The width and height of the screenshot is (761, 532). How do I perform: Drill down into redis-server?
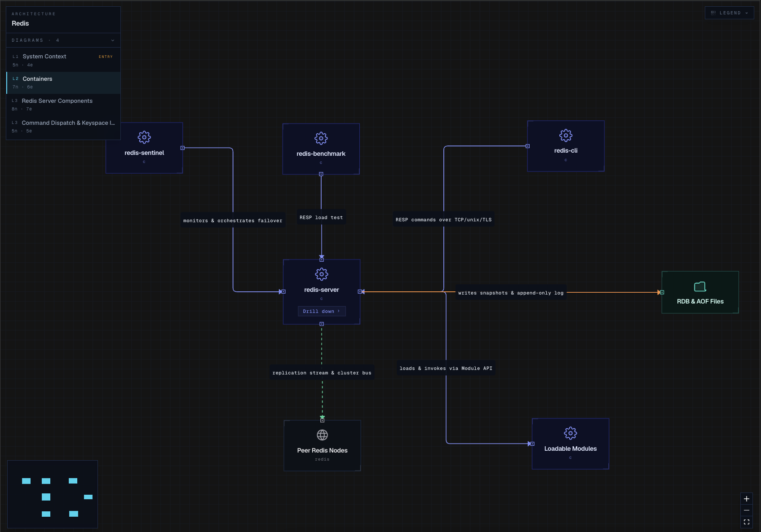coord(322,311)
